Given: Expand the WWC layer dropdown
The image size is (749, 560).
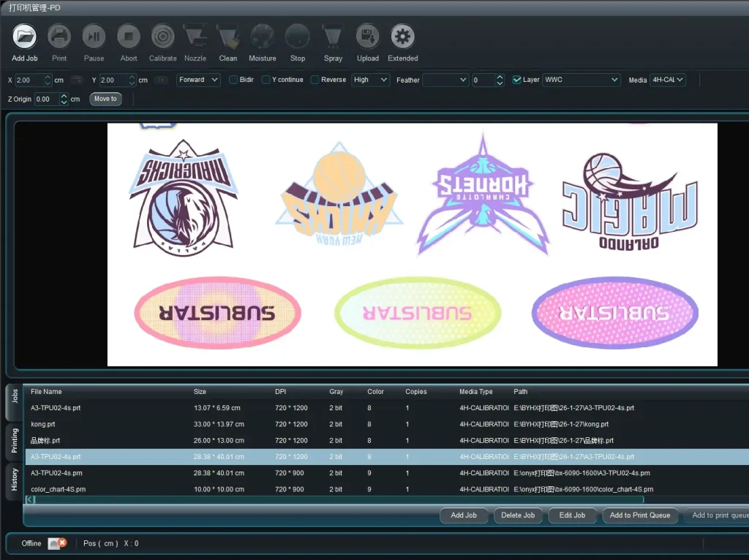Looking at the screenshot, I should coord(581,80).
